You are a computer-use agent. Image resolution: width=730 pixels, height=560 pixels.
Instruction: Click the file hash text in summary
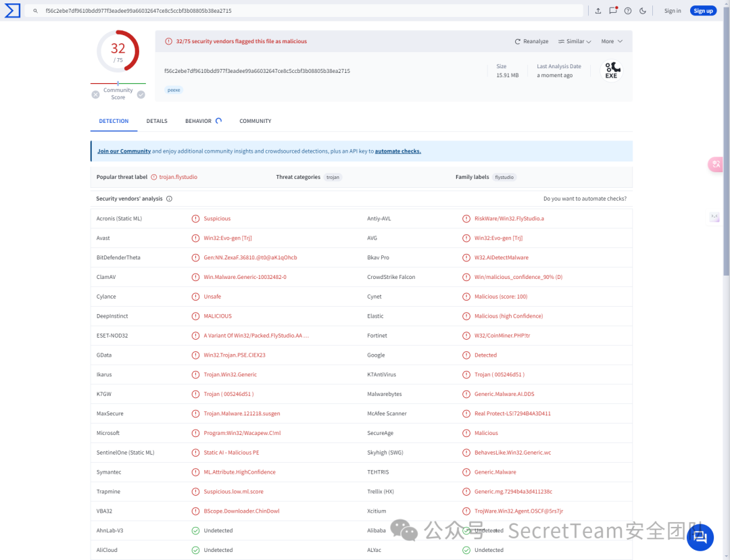[257, 71]
